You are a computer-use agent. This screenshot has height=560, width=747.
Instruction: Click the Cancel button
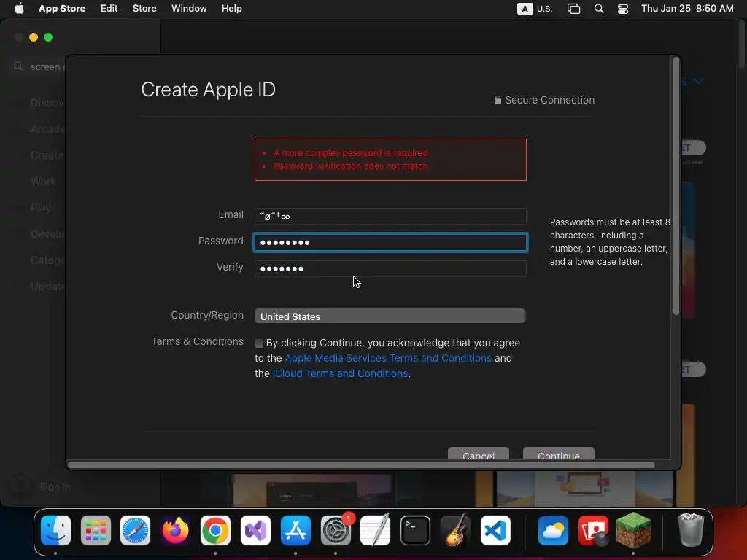click(479, 454)
